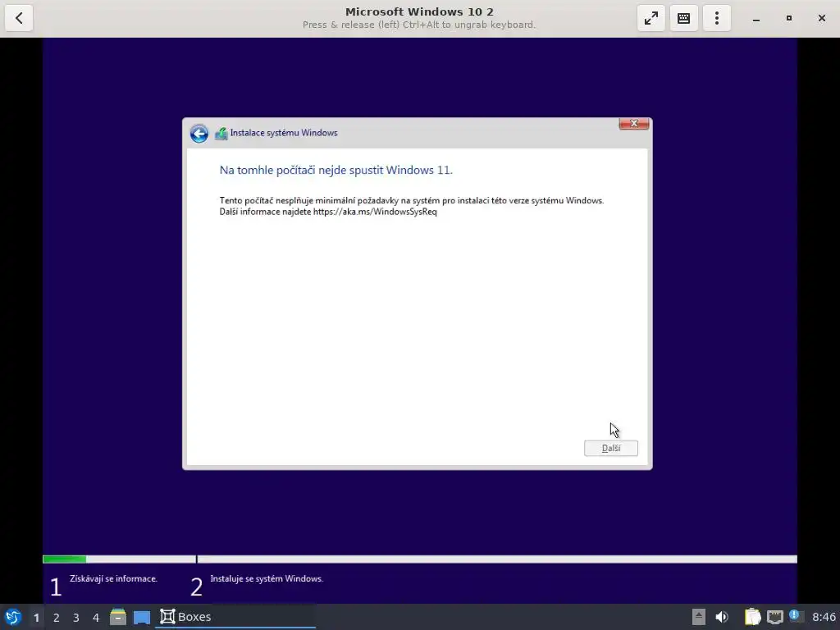Click the Další button
This screenshot has height=630, width=840.
pos(610,448)
